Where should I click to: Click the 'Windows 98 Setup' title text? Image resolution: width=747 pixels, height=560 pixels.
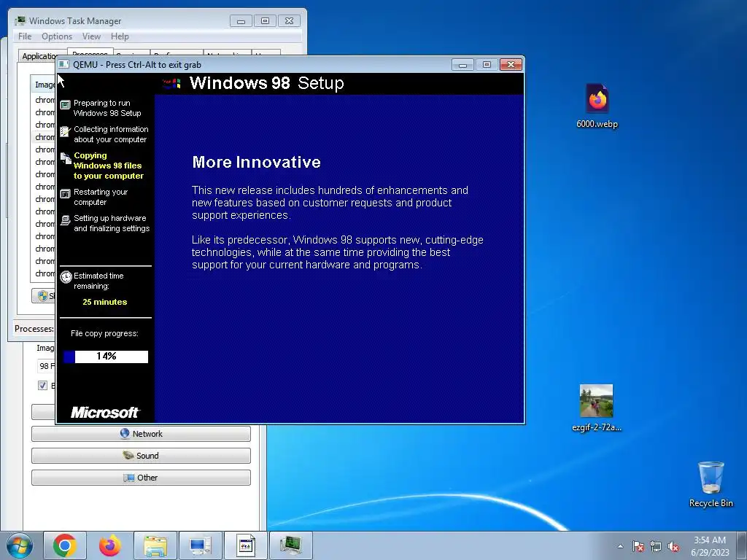267,83
